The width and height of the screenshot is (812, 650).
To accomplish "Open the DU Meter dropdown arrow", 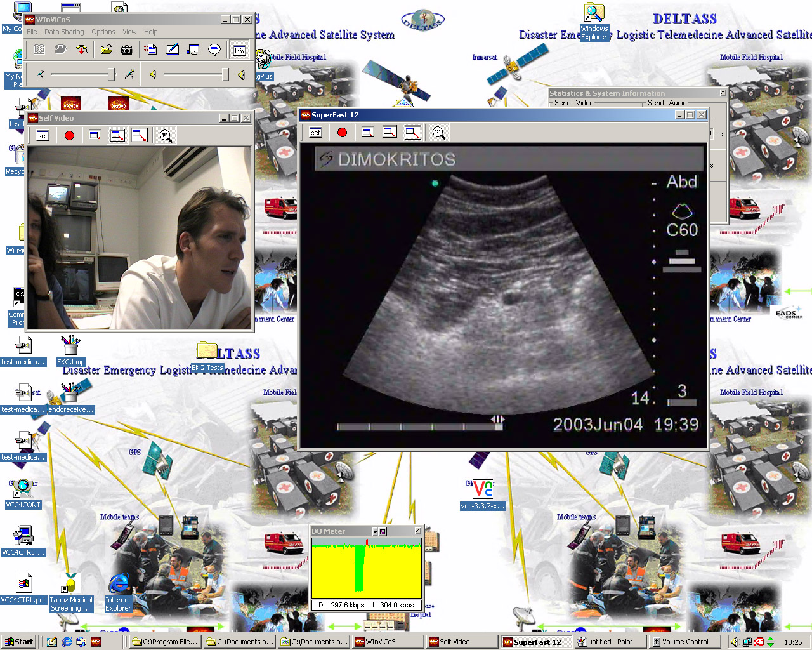I will click(x=375, y=531).
